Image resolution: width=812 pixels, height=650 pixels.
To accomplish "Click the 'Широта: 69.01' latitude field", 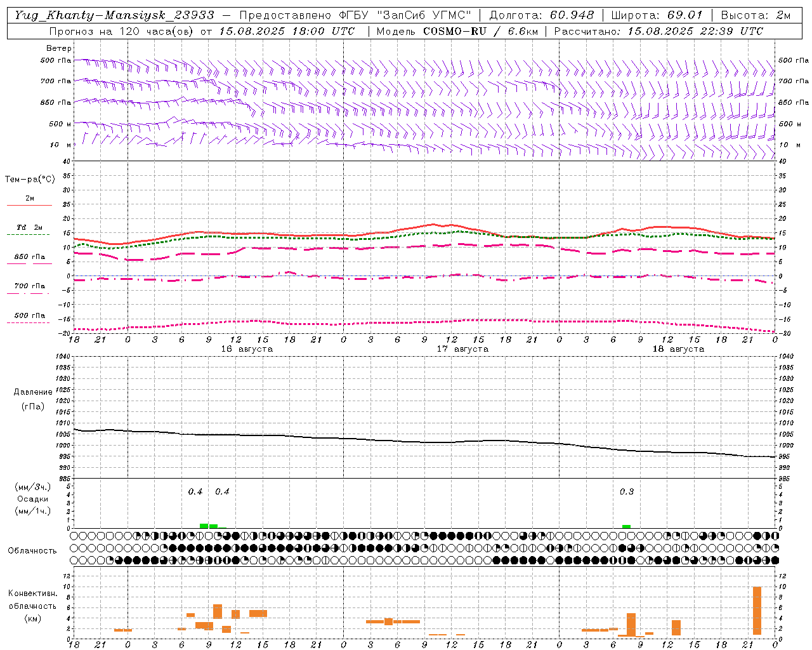I will [657, 15].
